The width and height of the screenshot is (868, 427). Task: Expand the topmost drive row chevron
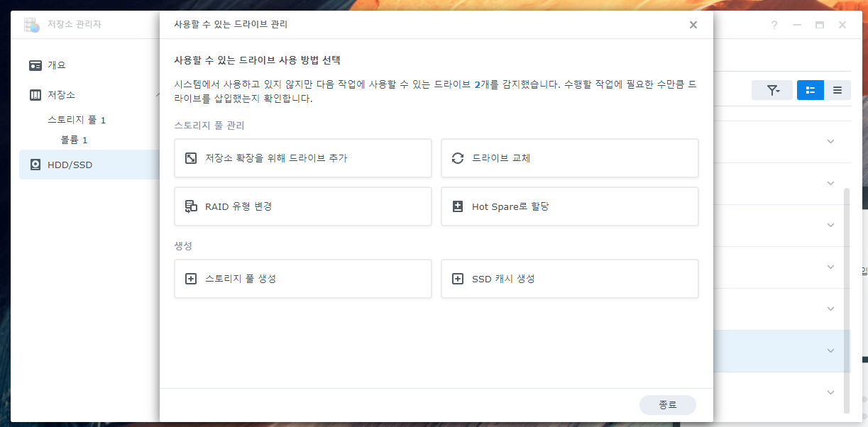(830, 141)
